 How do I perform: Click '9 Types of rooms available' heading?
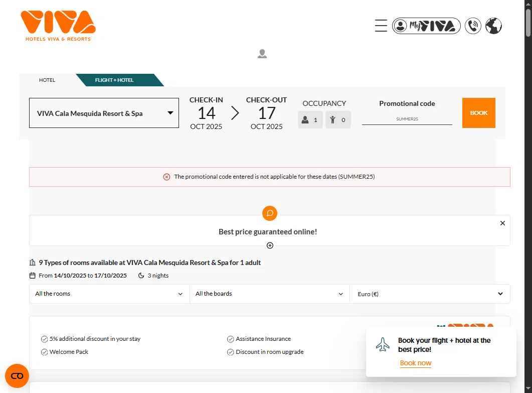(x=149, y=263)
